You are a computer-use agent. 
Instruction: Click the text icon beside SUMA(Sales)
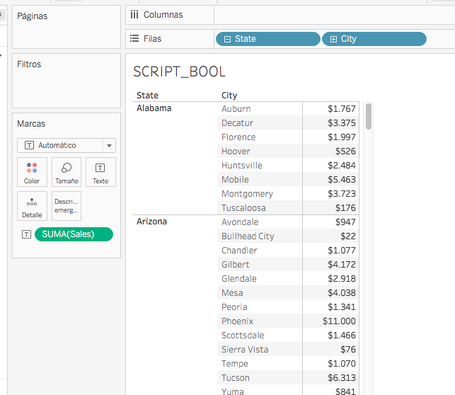(26, 234)
